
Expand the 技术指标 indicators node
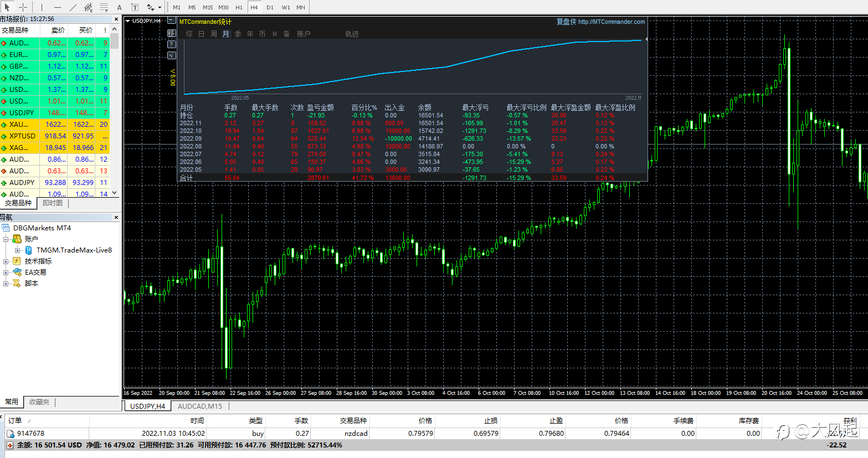click(6, 261)
